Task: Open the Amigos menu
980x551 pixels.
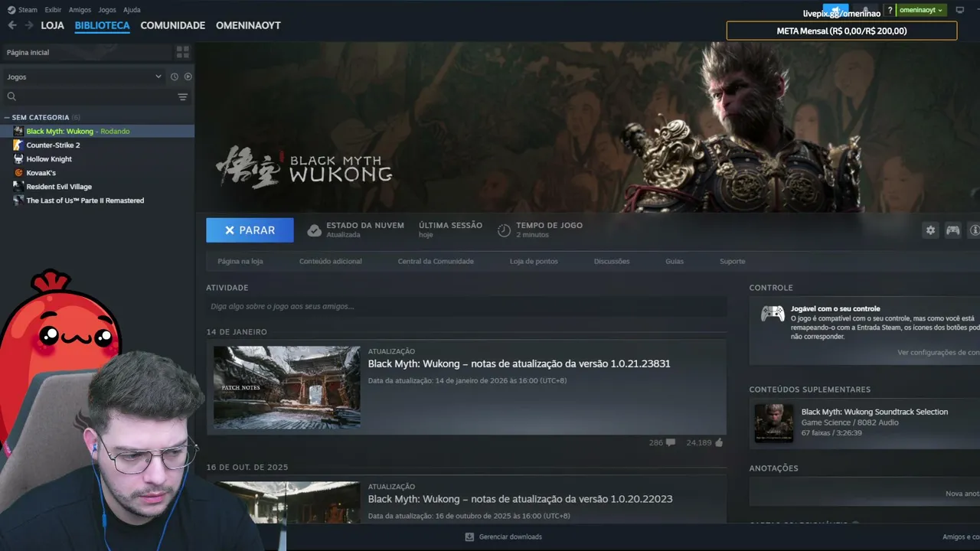Action: [80, 10]
